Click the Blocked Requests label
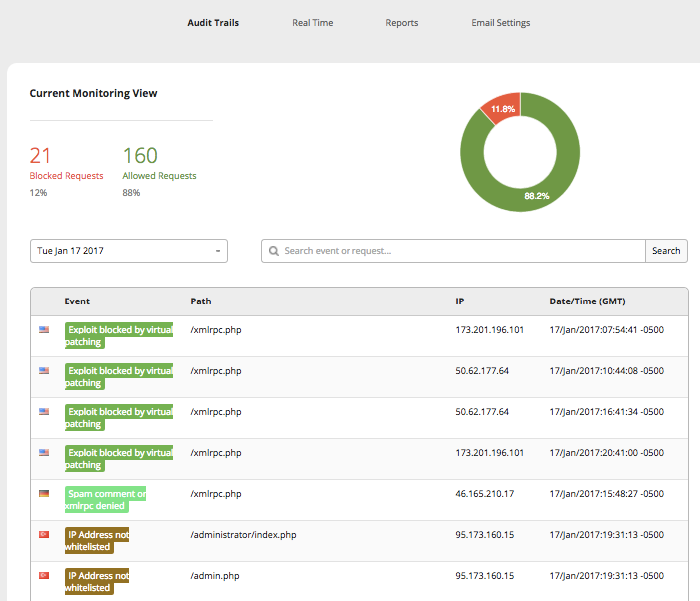700x601 pixels. (66, 176)
